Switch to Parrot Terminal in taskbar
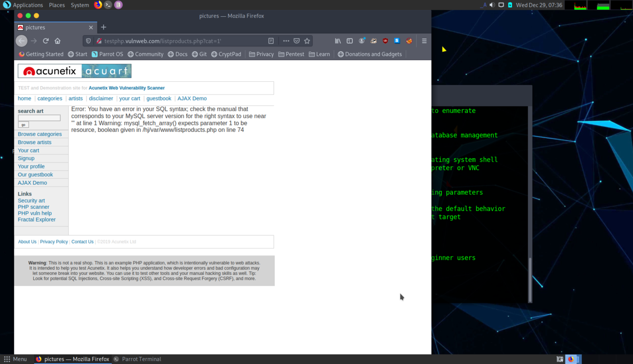Screen dimensions: 633x364 point(137,359)
